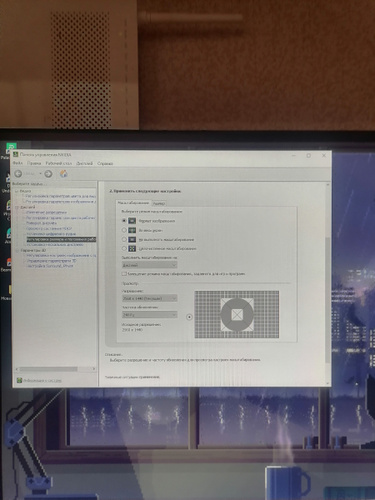Screen dimensions: 375x500
Task: Click the integer scaling mode icon
Action: [132, 248]
